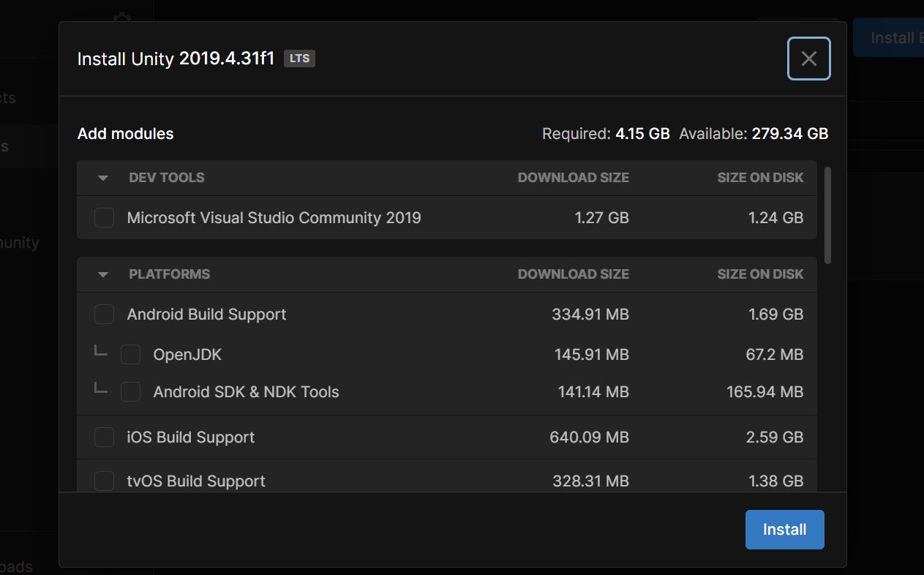The image size is (924, 575).
Task: Select the LTS badge next to version
Action: click(299, 58)
